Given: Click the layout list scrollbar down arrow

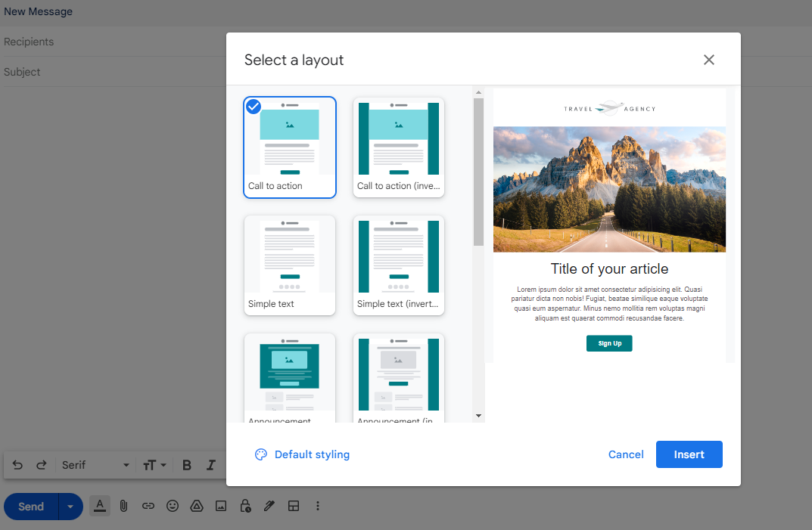Looking at the screenshot, I should tap(478, 416).
